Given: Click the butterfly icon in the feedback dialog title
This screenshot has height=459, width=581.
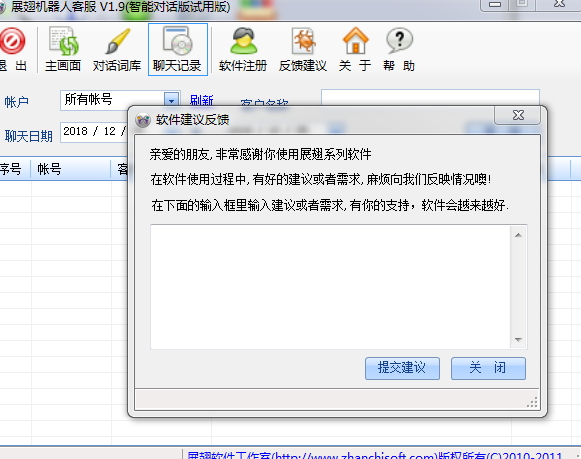Looking at the screenshot, I should click(143, 120).
